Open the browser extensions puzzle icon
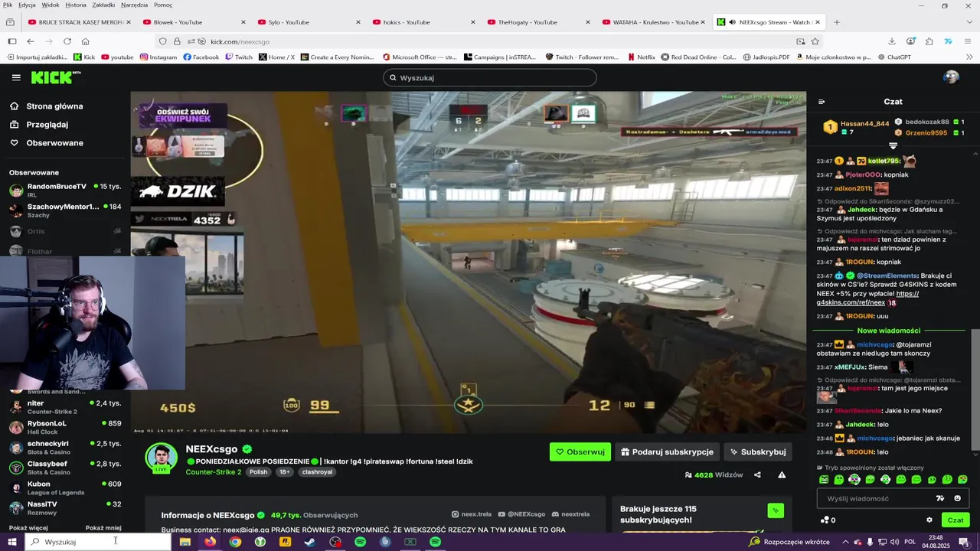Viewport: 980px width, 551px height. coord(929,41)
